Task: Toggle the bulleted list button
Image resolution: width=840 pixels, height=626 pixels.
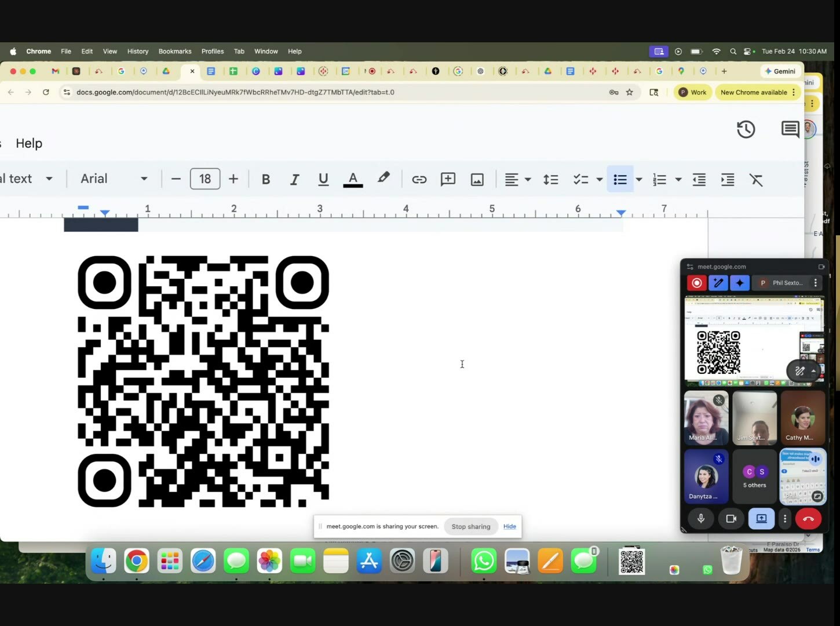Action: point(620,180)
